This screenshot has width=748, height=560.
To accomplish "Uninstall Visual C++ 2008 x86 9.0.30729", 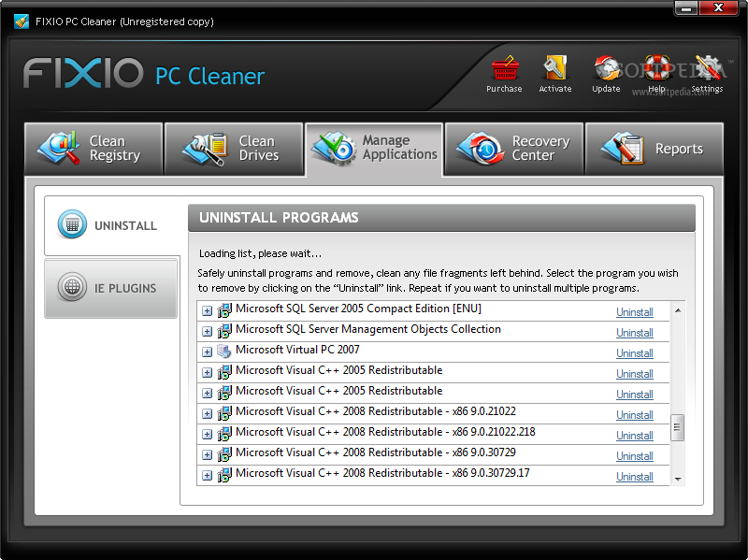I will point(635,455).
